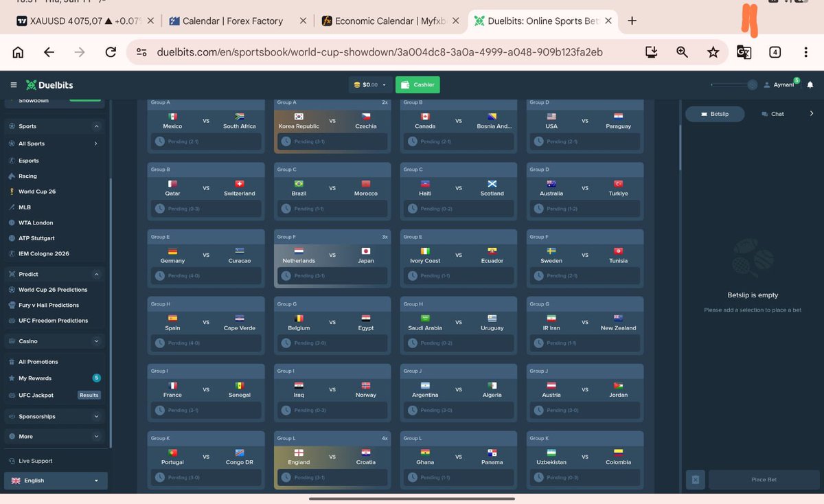This screenshot has height=504, width=824.
Task: Switch to the Betslip tab
Action: coord(715,114)
